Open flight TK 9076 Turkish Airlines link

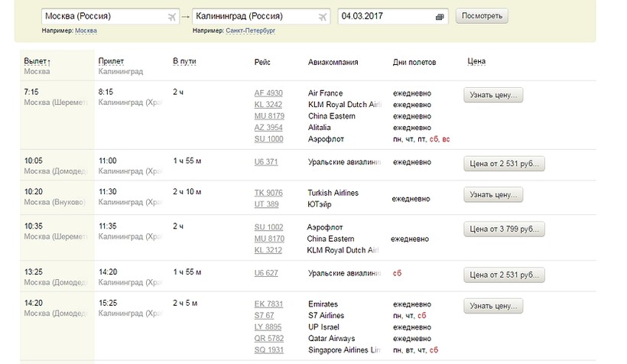pos(268,193)
